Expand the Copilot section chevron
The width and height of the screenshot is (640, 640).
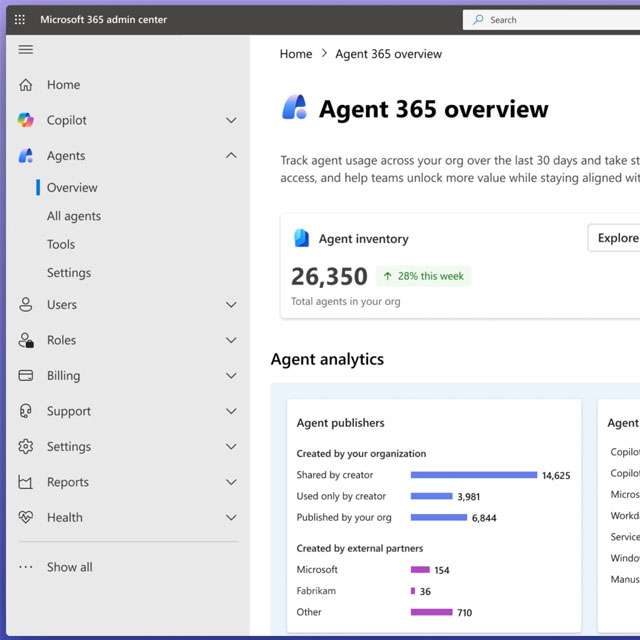click(x=231, y=120)
